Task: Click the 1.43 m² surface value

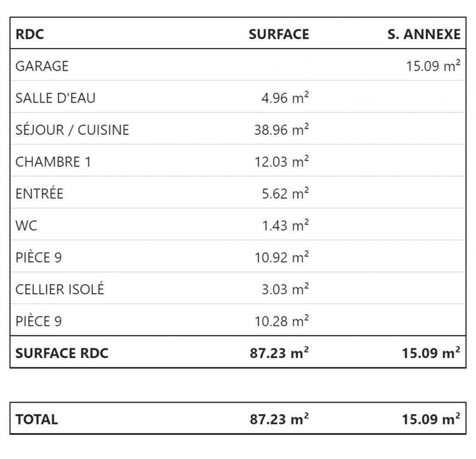Action: click(x=285, y=225)
